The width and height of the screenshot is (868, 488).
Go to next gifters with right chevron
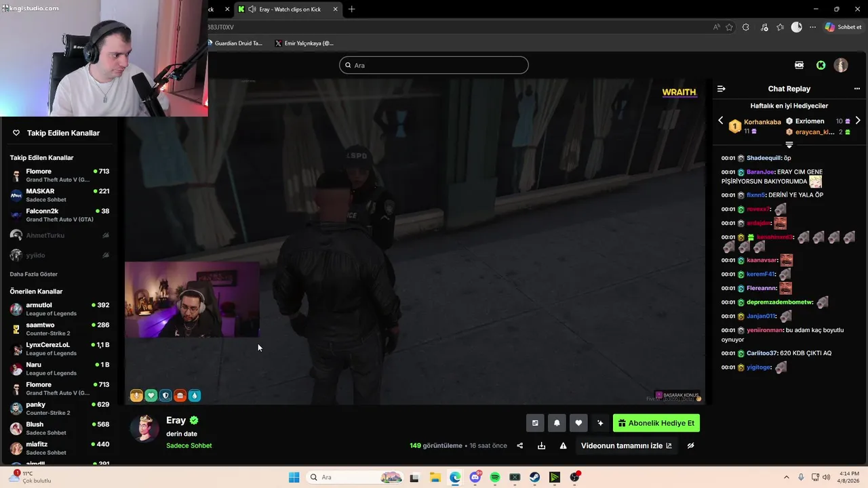(858, 121)
